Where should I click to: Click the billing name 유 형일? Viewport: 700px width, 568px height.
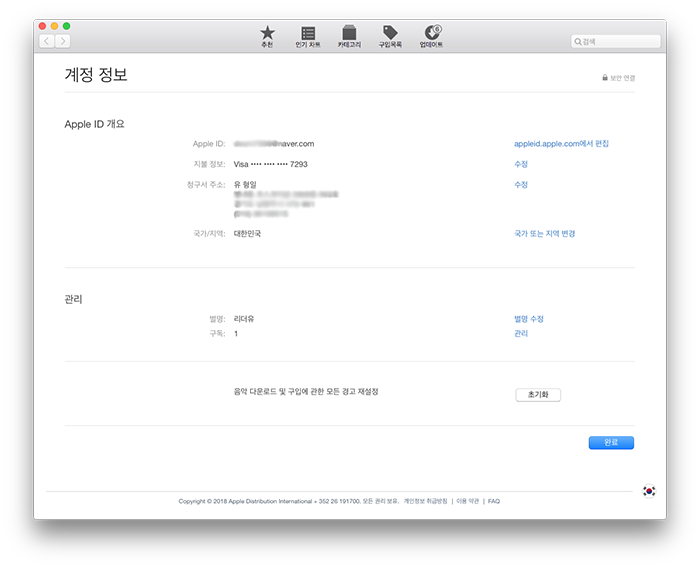pyautogui.click(x=245, y=184)
